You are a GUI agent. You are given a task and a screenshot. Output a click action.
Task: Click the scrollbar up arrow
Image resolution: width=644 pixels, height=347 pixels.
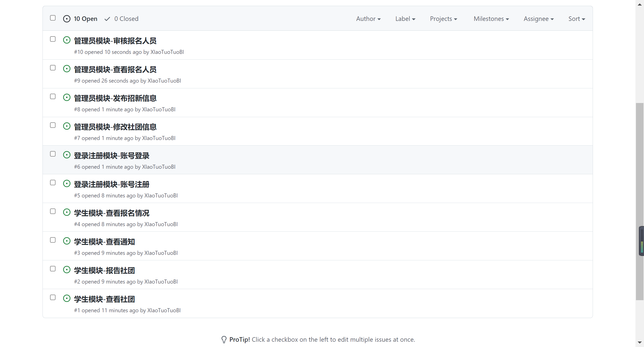(640, 4)
